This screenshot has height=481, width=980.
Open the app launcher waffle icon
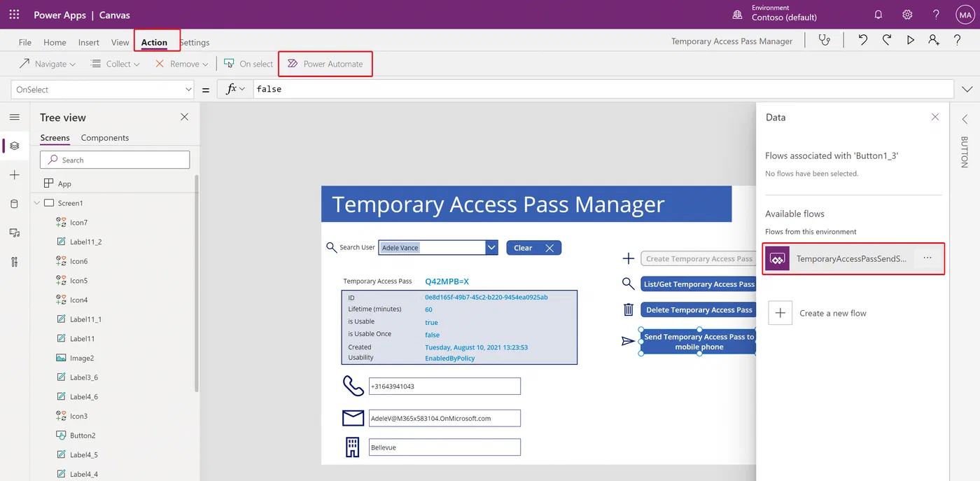tap(14, 15)
